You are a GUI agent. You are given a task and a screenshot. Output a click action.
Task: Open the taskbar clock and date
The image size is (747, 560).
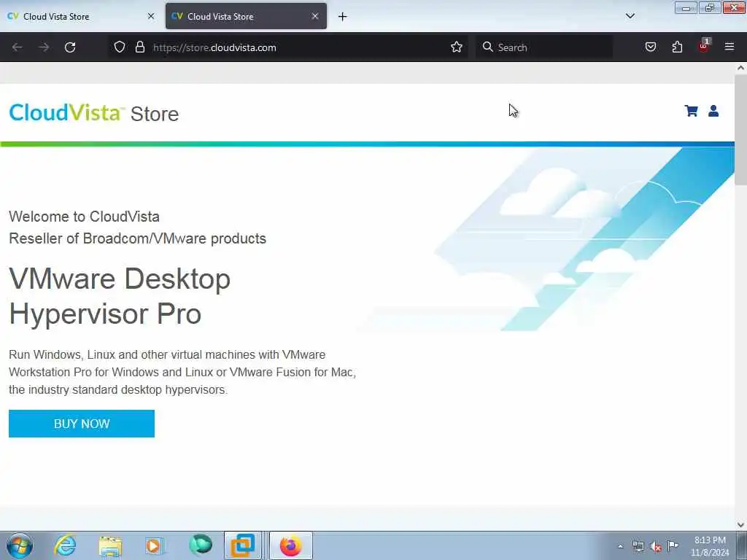710,546
